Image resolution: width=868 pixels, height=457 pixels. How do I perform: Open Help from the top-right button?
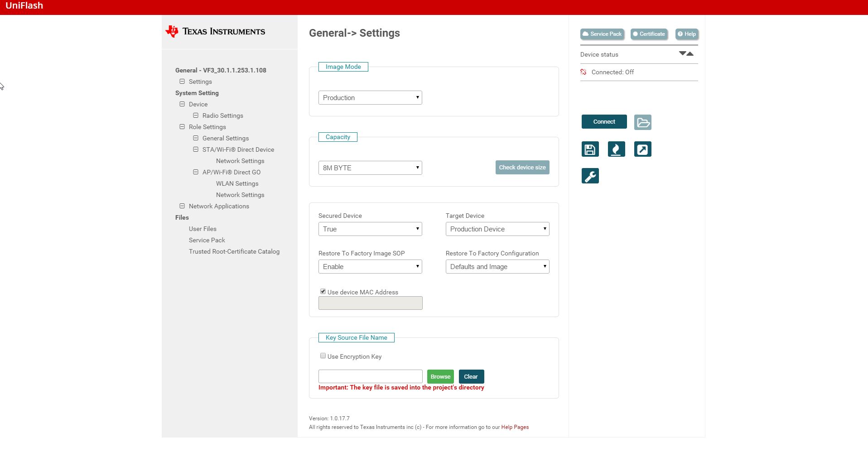[x=687, y=34]
